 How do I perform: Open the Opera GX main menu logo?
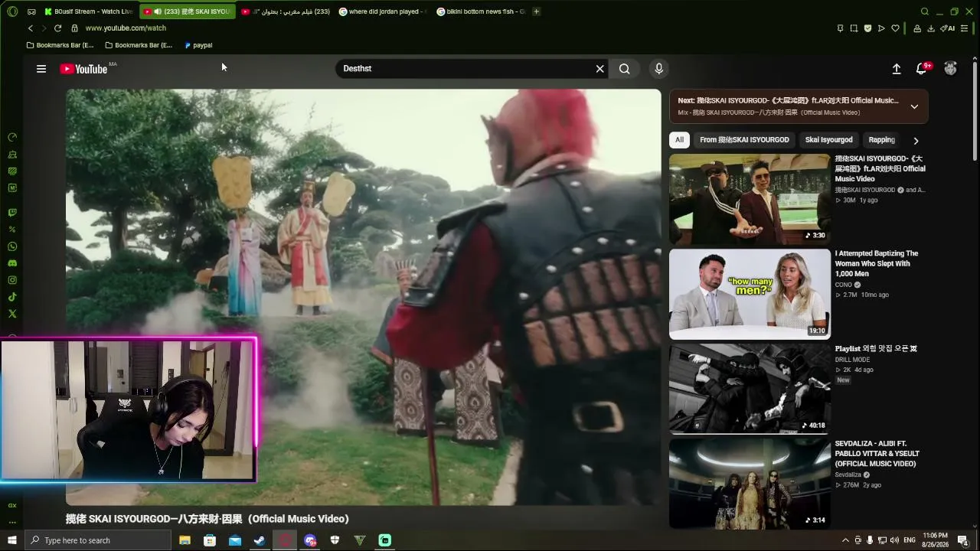[12, 11]
